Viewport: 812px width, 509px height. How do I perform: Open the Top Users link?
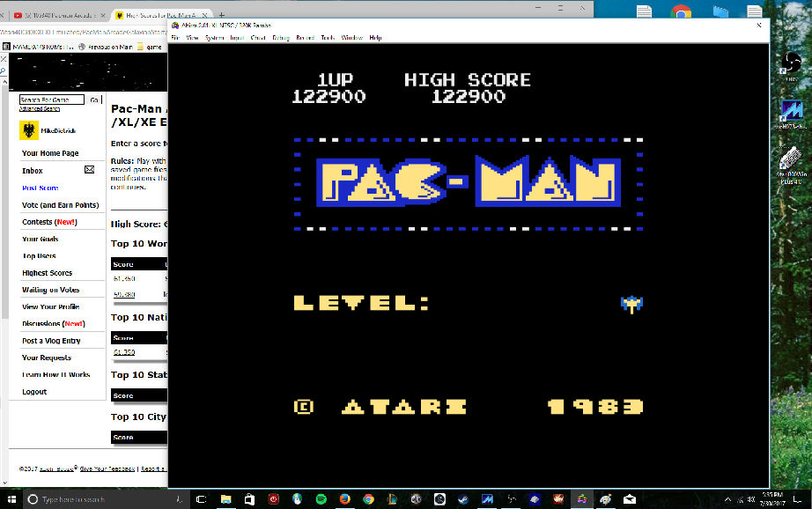[x=39, y=255]
